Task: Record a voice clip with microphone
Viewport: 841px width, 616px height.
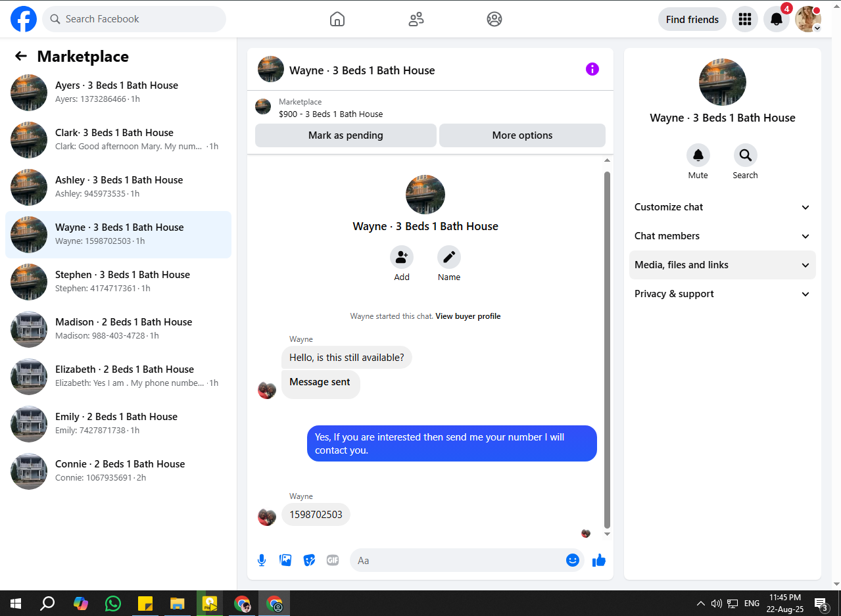Action: [262, 560]
